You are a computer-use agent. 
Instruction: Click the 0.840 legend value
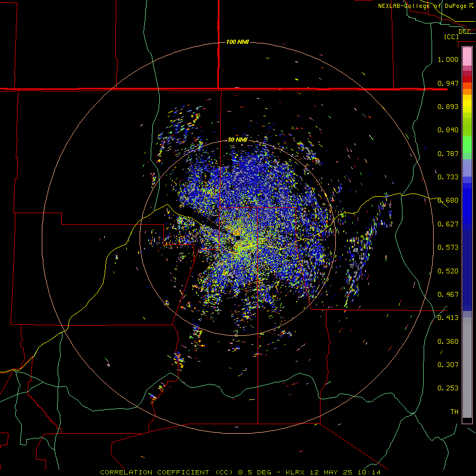tap(448, 130)
